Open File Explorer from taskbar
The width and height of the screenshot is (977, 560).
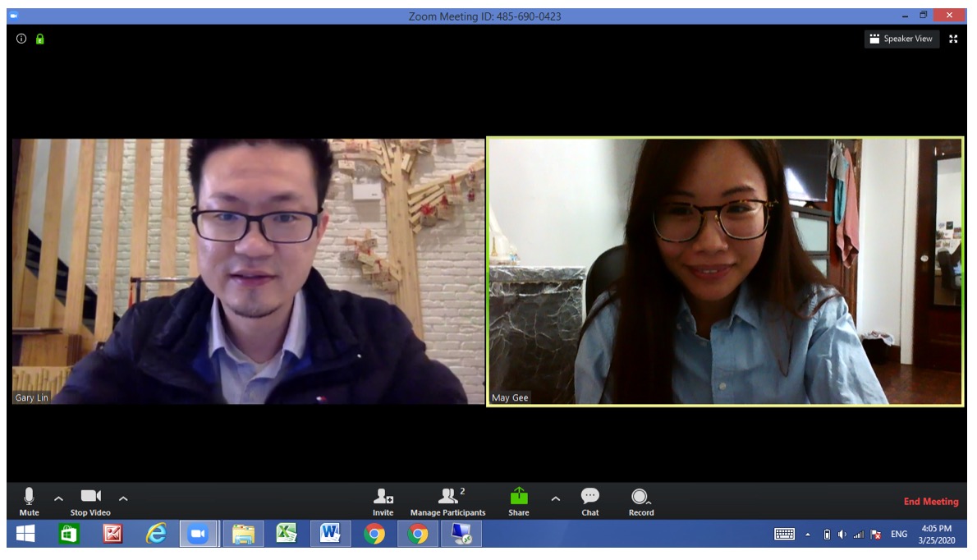pyautogui.click(x=243, y=534)
